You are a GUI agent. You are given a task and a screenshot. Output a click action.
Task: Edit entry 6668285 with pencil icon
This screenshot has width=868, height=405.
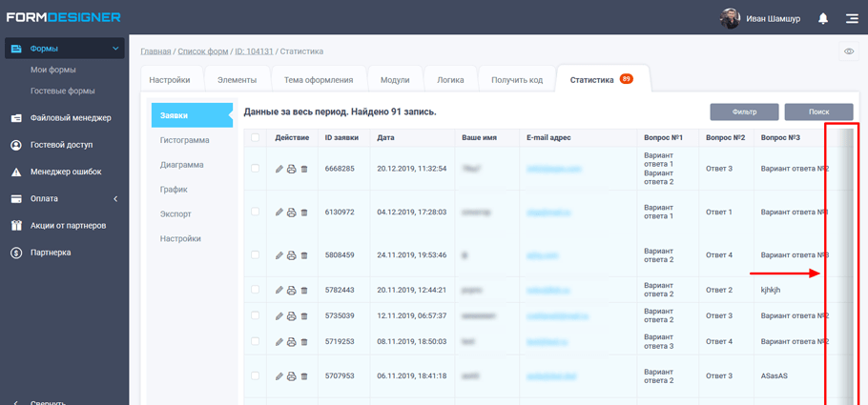(279, 169)
